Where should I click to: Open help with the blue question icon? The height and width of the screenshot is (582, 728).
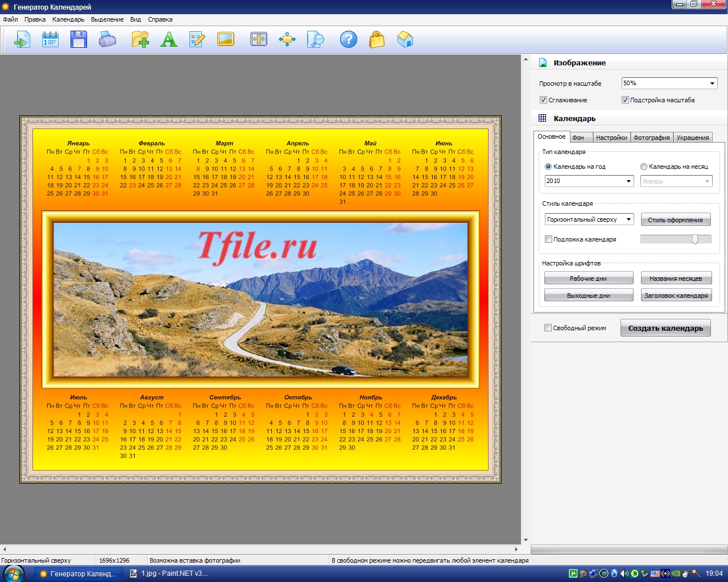click(x=349, y=39)
